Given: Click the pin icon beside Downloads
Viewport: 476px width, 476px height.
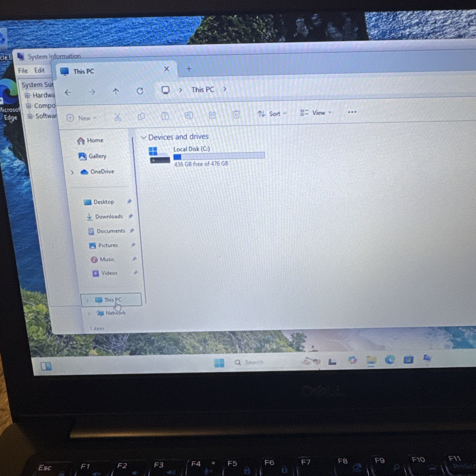Looking at the screenshot, I should click(x=131, y=216).
